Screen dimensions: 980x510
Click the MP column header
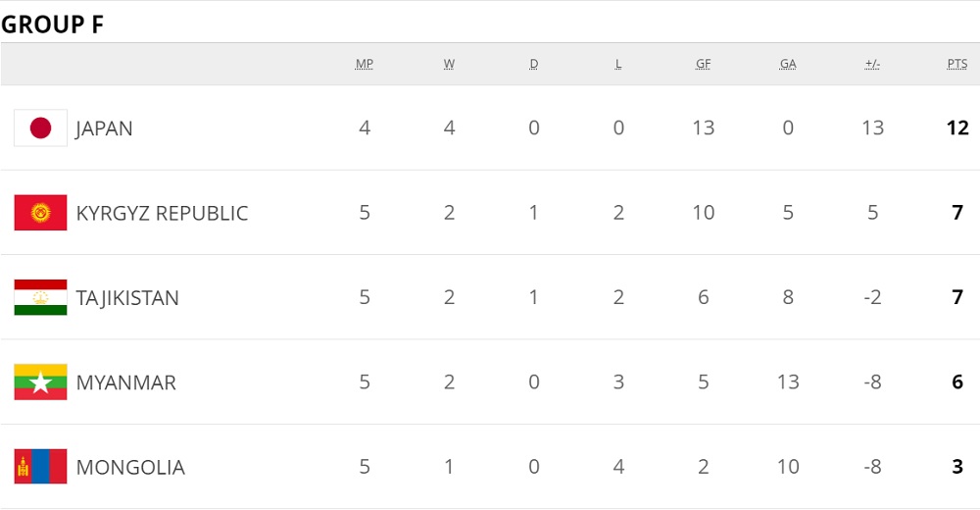[x=365, y=64]
